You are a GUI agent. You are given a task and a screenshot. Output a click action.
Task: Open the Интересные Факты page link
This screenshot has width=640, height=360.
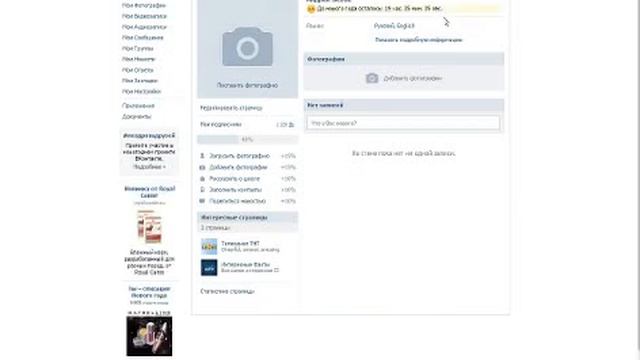(245, 264)
